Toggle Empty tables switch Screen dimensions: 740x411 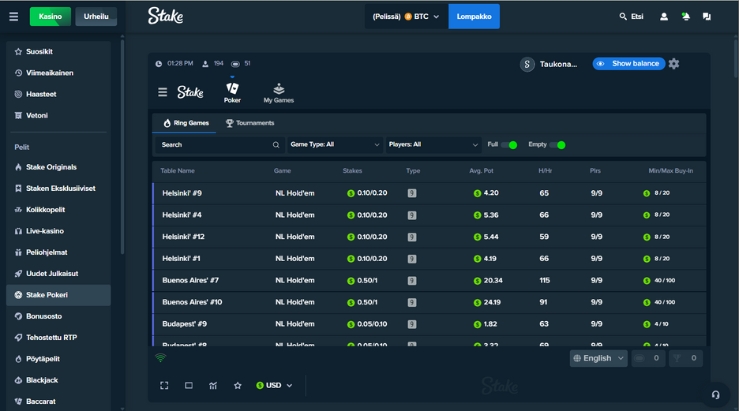point(557,145)
